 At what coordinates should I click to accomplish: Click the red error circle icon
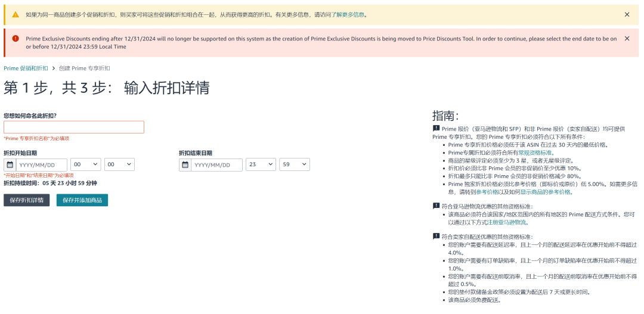pos(16,38)
